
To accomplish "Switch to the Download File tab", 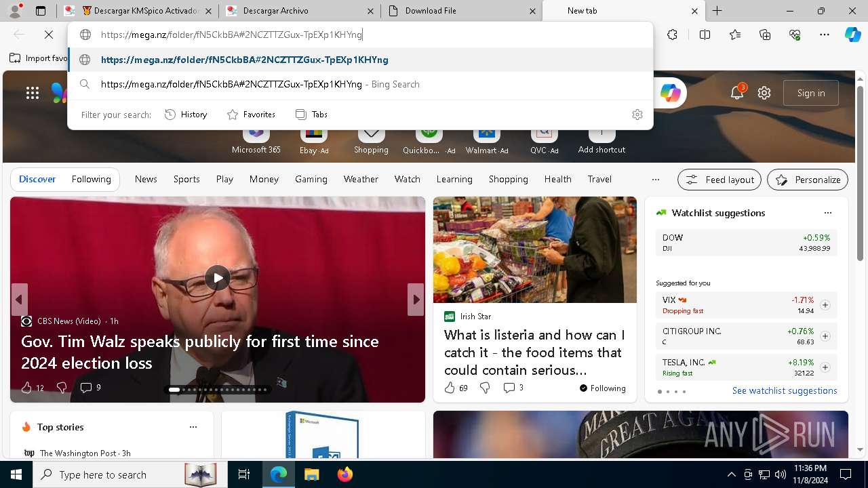I will point(461,11).
